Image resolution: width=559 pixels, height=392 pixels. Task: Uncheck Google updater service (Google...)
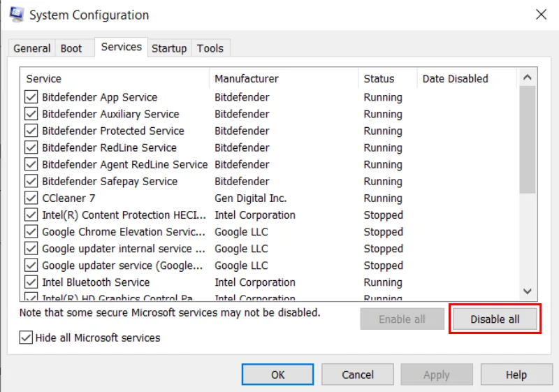coord(31,265)
